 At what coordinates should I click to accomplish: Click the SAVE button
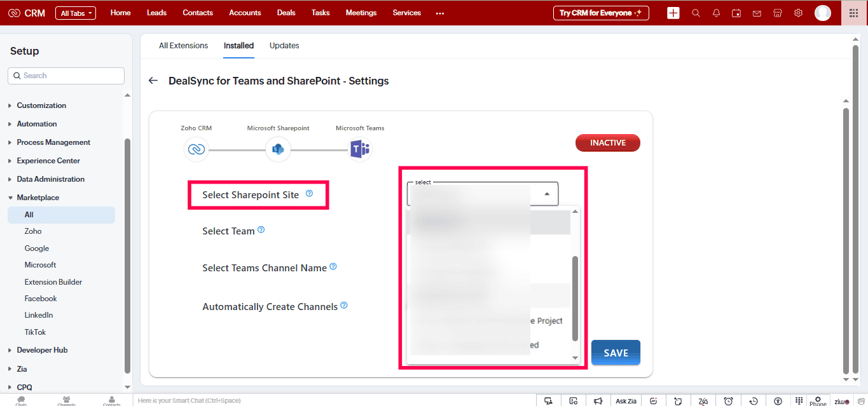pyautogui.click(x=616, y=353)
